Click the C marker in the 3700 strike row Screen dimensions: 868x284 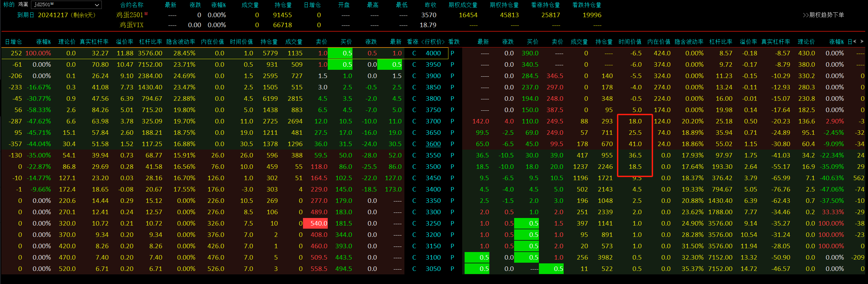pos(414,121)
